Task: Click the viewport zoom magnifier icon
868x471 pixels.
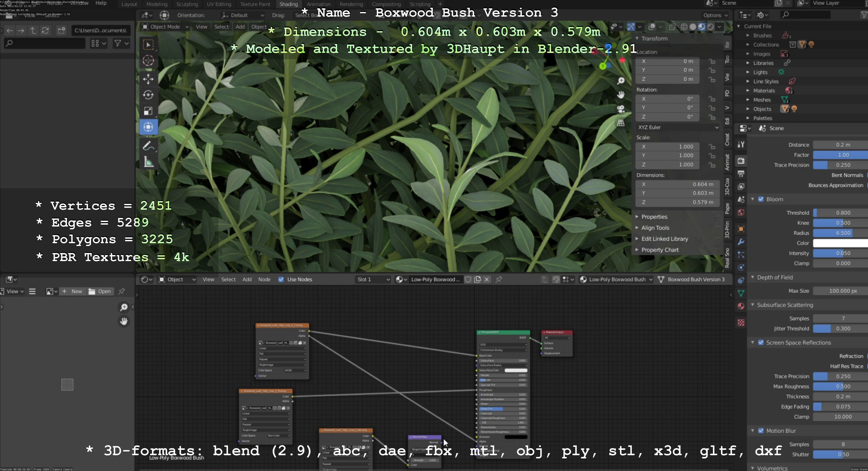Action: (621, 81)
